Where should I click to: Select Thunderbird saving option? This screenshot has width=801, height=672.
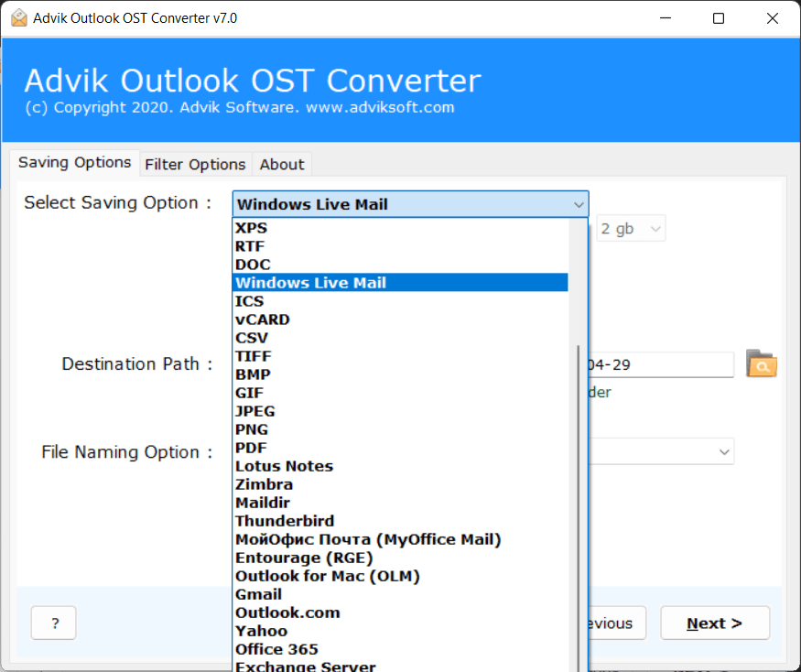pos(400,521)
